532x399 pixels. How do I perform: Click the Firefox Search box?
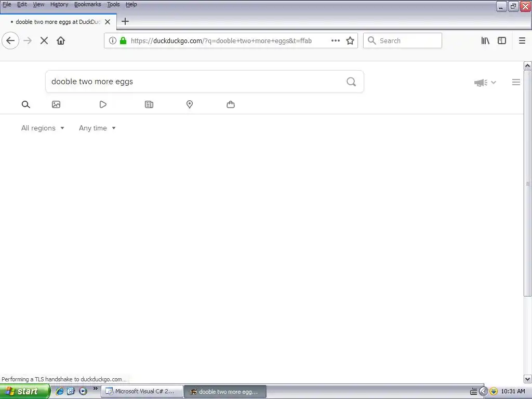403,41
